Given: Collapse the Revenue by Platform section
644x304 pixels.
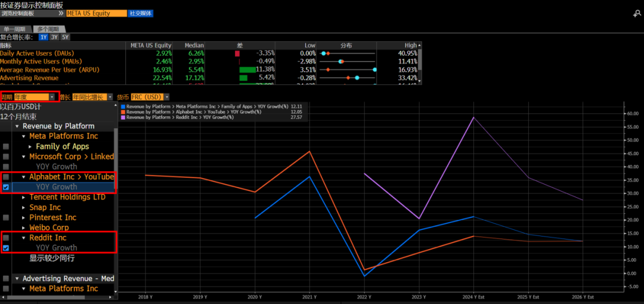Looking at the screenshot, I should [x=18, y=126].
